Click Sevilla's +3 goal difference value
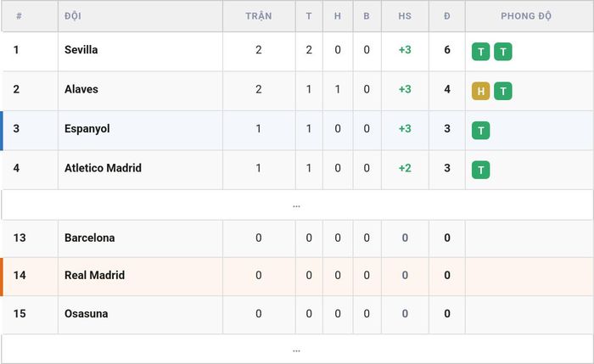Viewport: 594px width, 364px height. click(x=405, y=49)
